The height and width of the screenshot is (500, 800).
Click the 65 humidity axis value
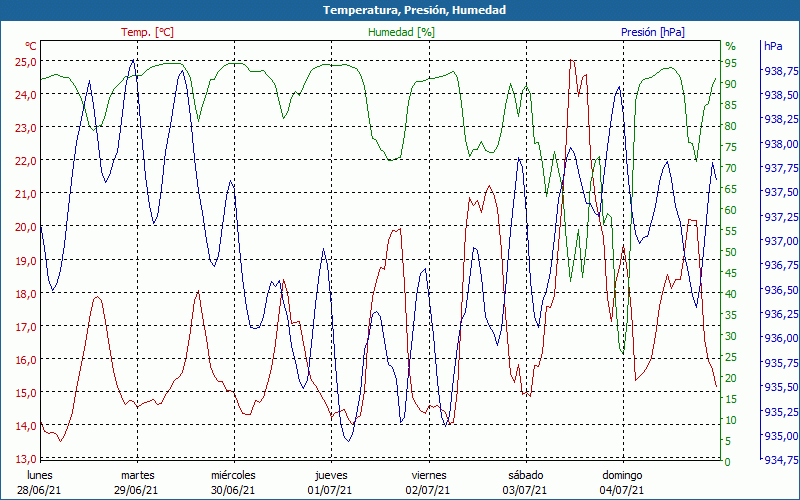(731, 189)
